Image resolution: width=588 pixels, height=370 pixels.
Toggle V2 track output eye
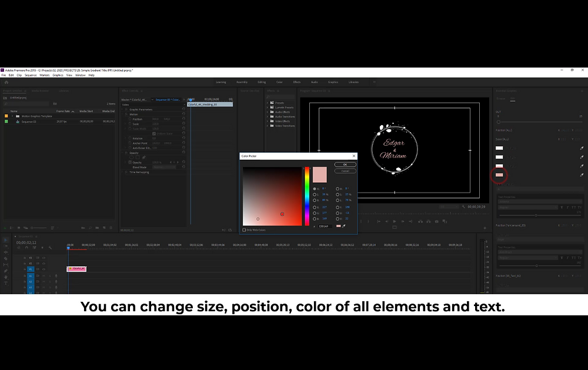tap(44, 263)
